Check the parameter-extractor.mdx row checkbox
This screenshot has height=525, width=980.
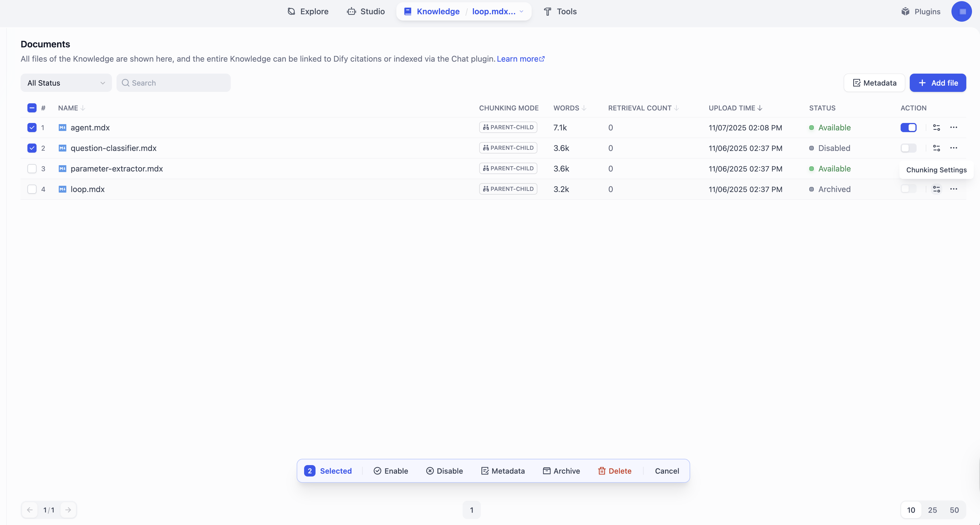32,168
